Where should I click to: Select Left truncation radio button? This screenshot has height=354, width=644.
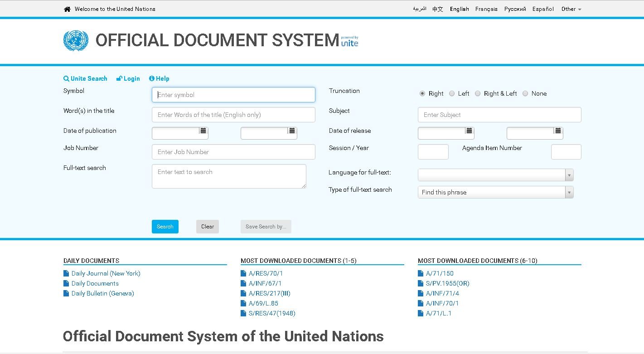[452, 93]
